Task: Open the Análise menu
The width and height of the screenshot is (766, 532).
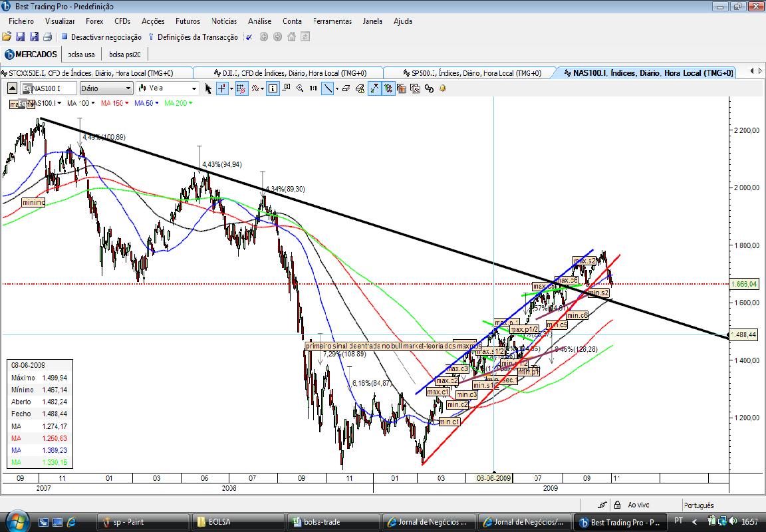Action: pyautogui.click(x=259, y=21)
